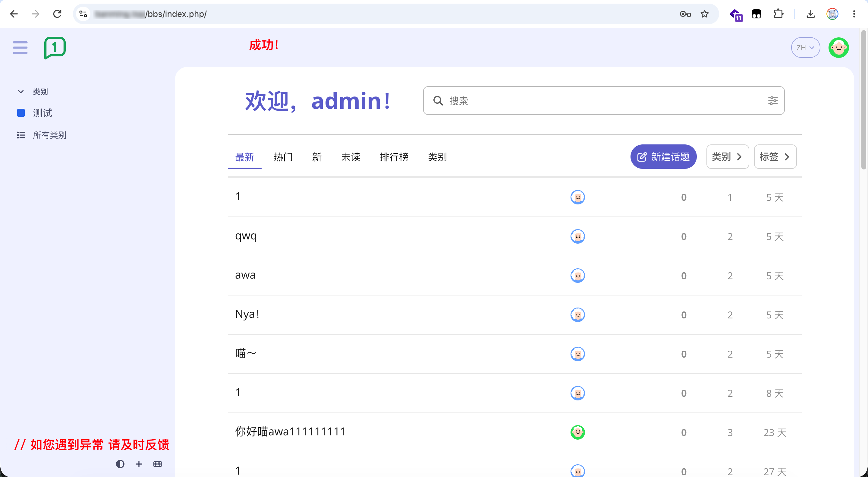Open the black mask extension icon
This screenshot has height=477, width=868.
point(756,14)
